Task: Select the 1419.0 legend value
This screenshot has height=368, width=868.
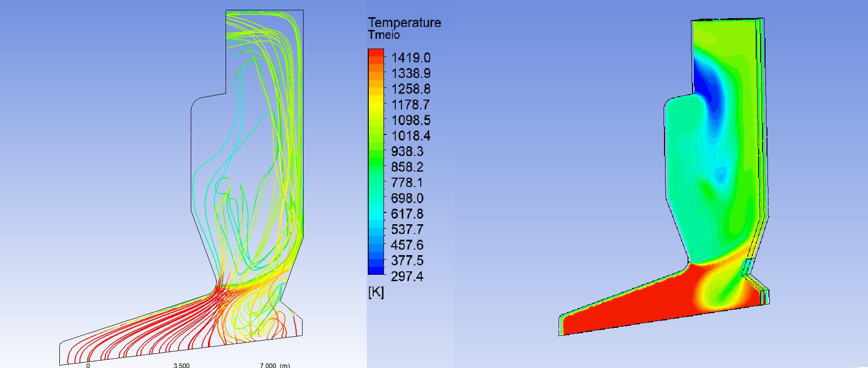Action: point(411,58)
